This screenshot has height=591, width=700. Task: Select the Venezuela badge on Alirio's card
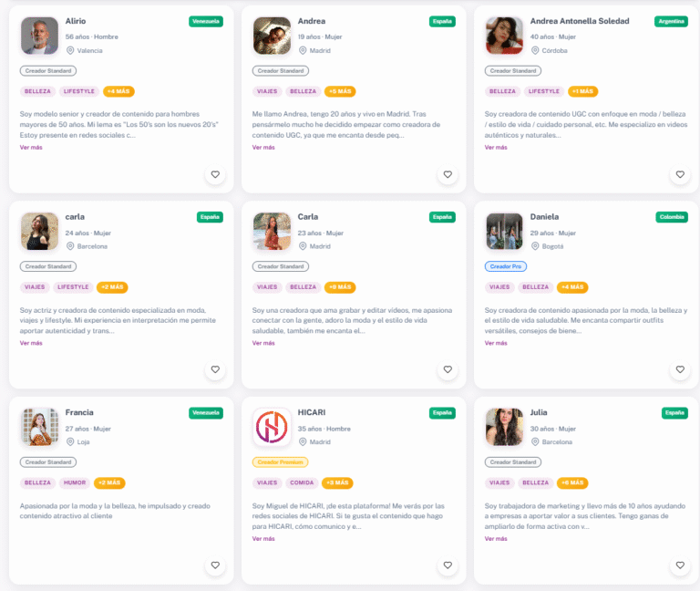[x=206, y=21]
